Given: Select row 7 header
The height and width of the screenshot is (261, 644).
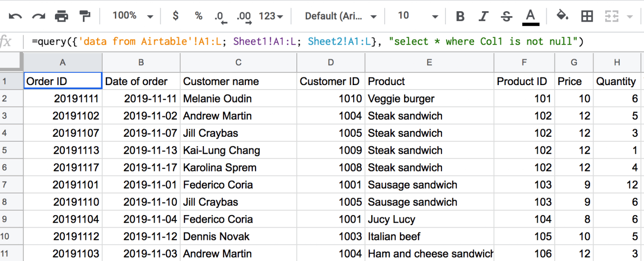Looking at the screenshot, I should pos(5,185).
